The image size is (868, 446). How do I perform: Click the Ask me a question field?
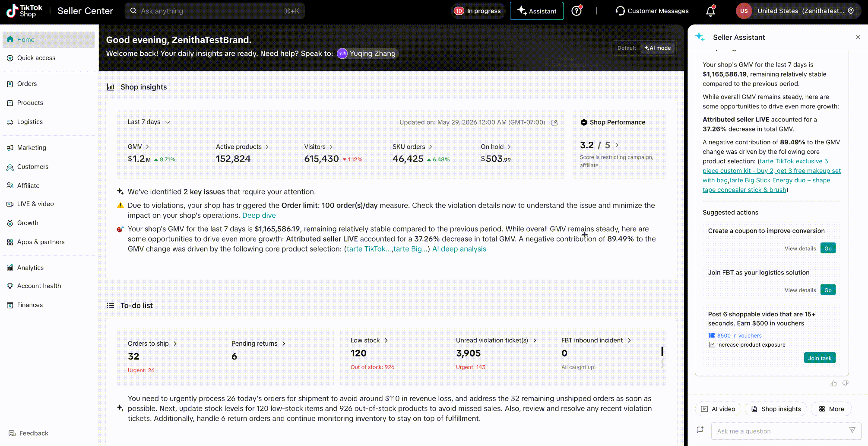click(x=786, y=431)
